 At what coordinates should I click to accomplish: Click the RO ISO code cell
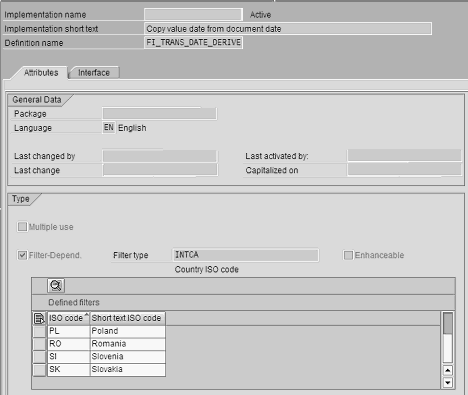pyautogui.click(x=69, y=344)
